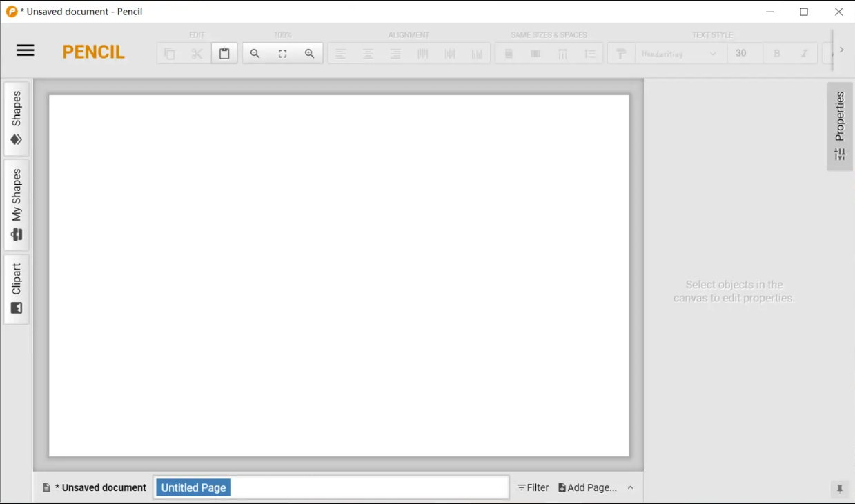The image size is (855, 504).
Task: Toggle Italic text style
Action: click(x=804, y=54)
